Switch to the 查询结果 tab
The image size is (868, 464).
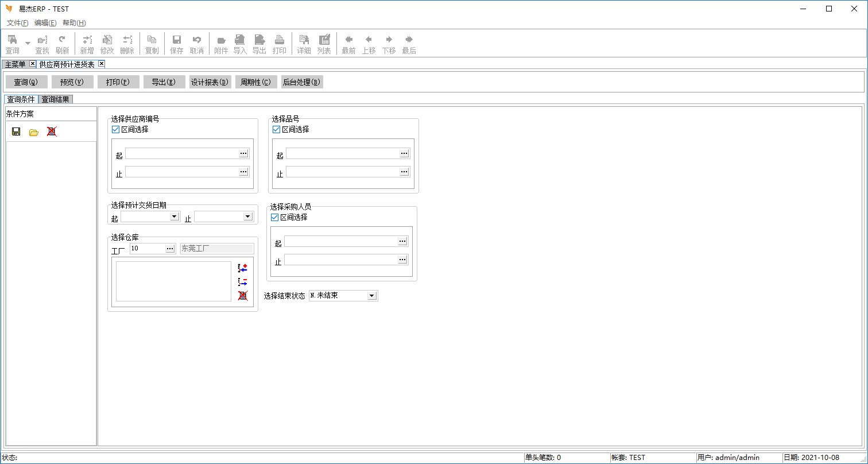pos(55,99)
